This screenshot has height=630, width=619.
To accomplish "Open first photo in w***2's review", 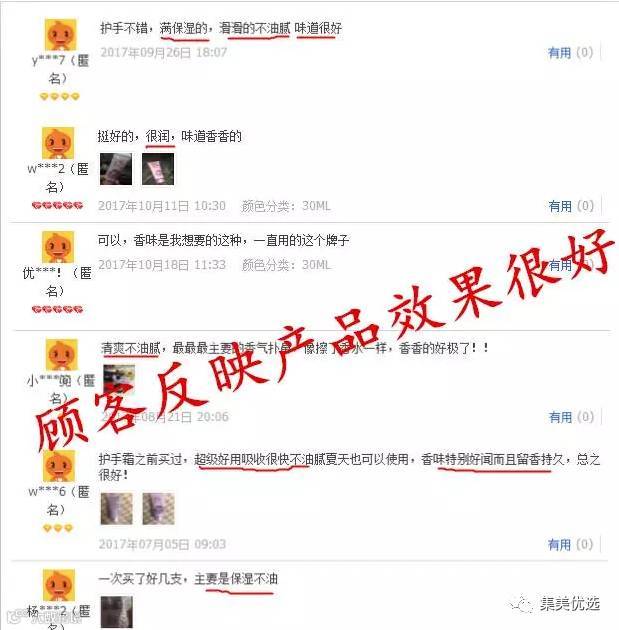I will (x=116, y=169).
